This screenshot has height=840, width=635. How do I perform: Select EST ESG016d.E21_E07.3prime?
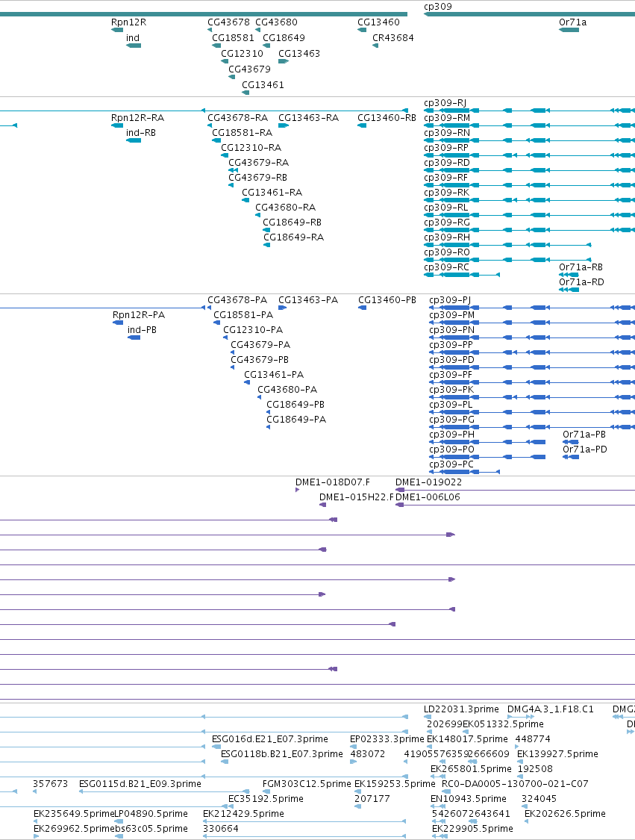coord(270,739)
